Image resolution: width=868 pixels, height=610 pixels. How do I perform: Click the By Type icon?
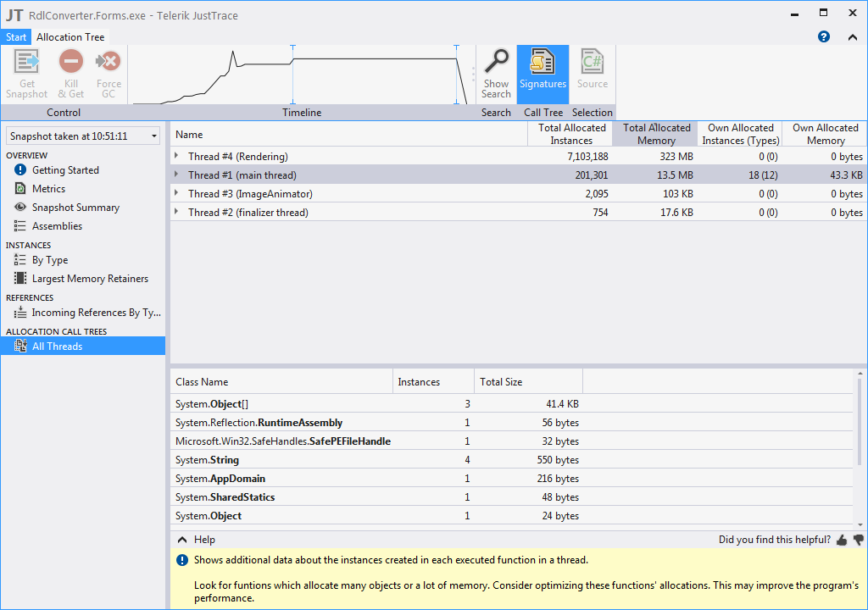pyautogui.click(x=20, y=259)
